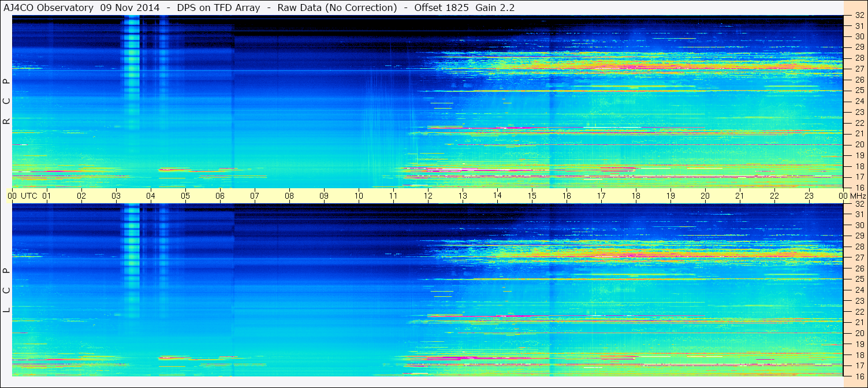Click the 19 MHz label of the LCP panel
This screenshot has height=388, width=868.
(859, 344)
